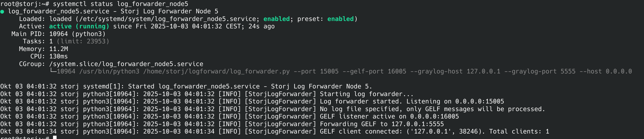This screenshot has width=644, height=139.
Task: Click the terminal cursor block at the prompt
Action: (55, 138)
